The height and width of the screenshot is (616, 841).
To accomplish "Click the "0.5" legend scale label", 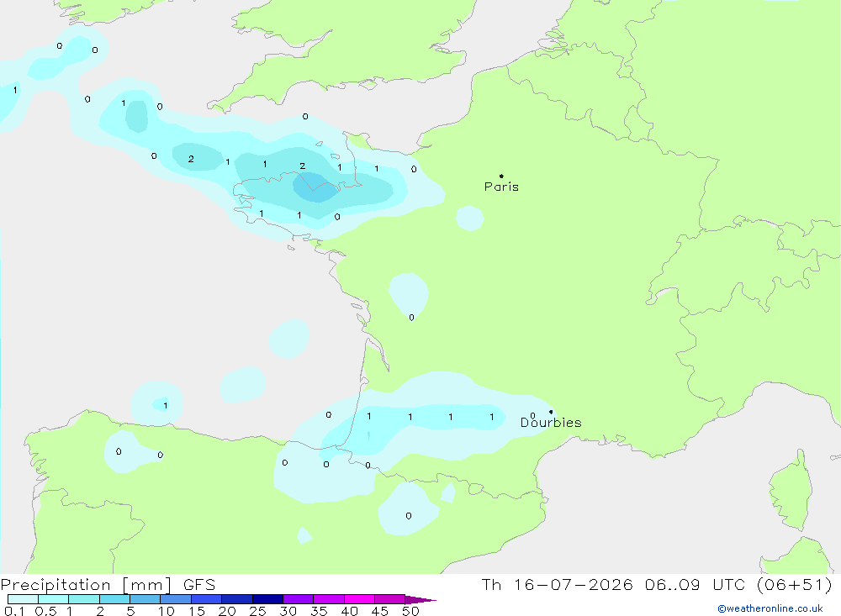I will (x=45, y=611).
